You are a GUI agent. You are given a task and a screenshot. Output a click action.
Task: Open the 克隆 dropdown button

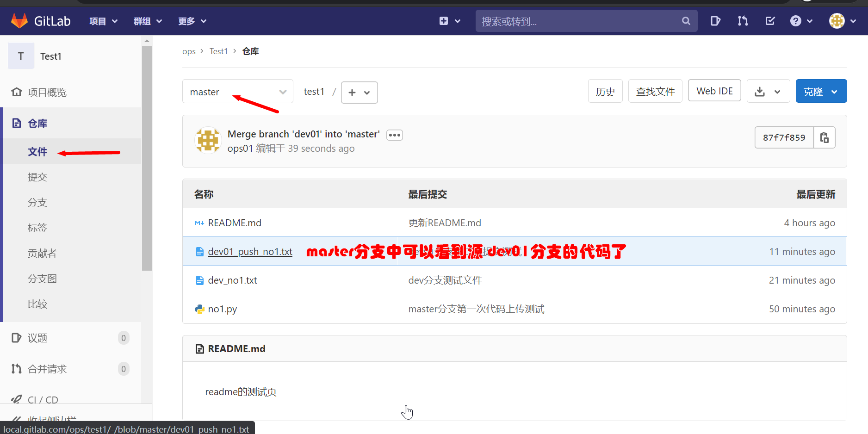pos(821,91)
